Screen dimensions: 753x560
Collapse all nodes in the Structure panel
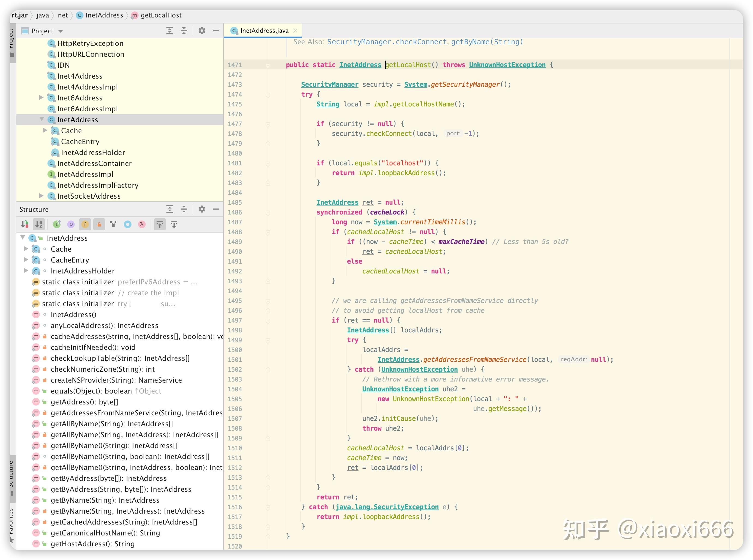click(184, 209)
